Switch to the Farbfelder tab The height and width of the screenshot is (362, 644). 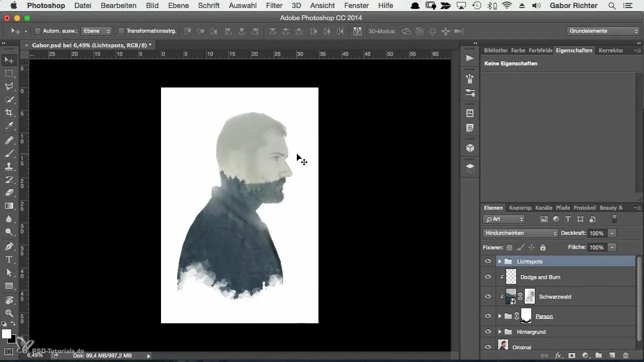[540, 50]
